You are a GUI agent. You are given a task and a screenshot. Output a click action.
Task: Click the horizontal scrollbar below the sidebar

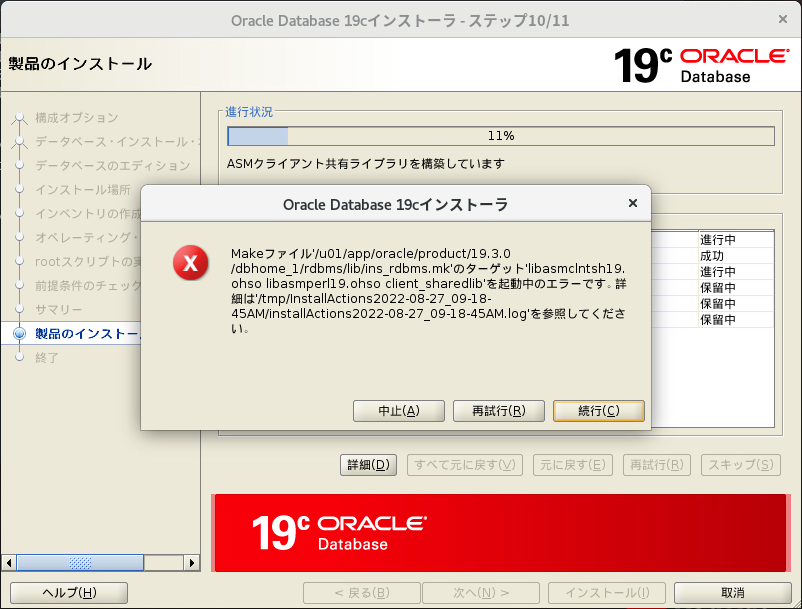click(x=80, y=563)
